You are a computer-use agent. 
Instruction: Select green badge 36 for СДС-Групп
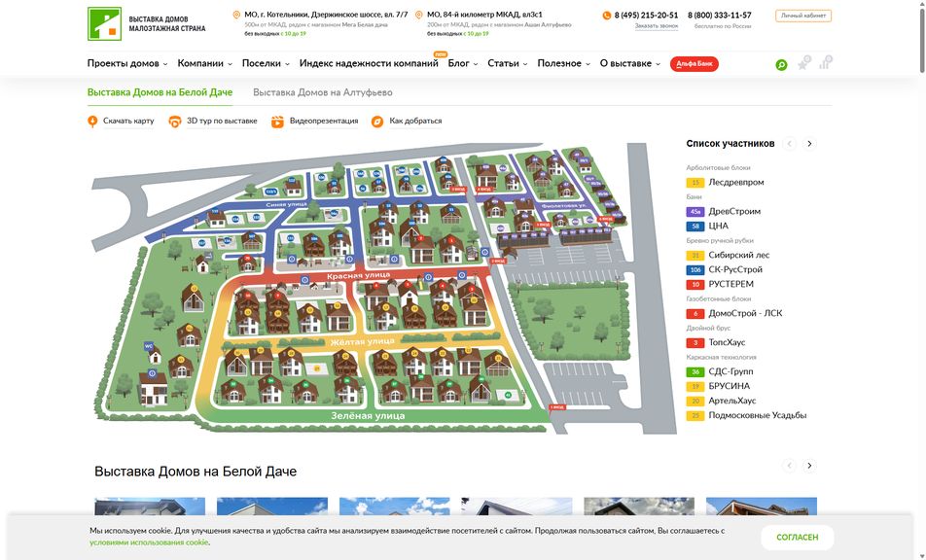(695, 371)
